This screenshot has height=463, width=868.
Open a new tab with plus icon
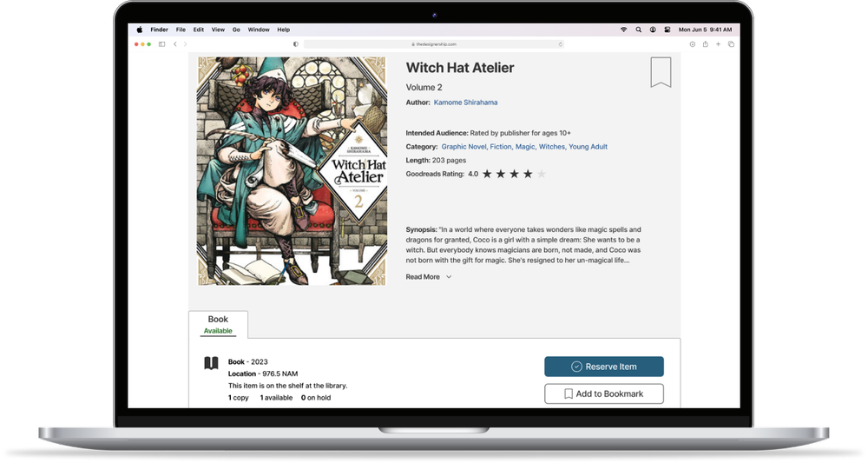[x=718, y=44]
